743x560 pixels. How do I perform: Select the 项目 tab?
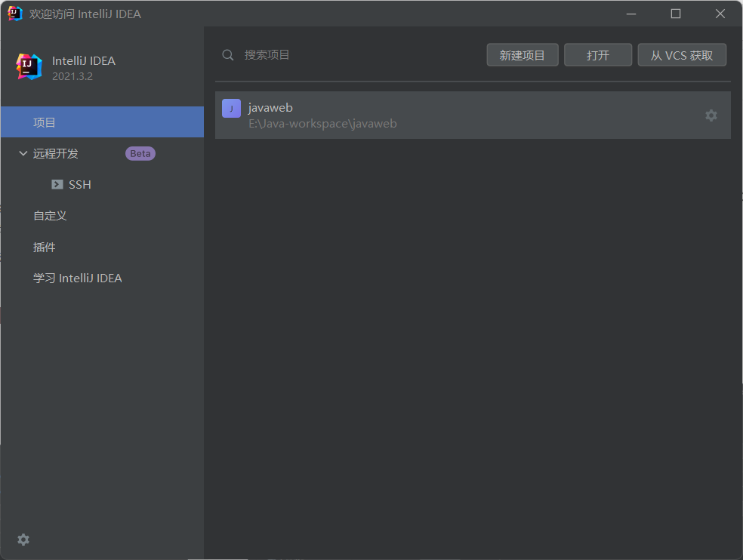(x=103, y=122)
